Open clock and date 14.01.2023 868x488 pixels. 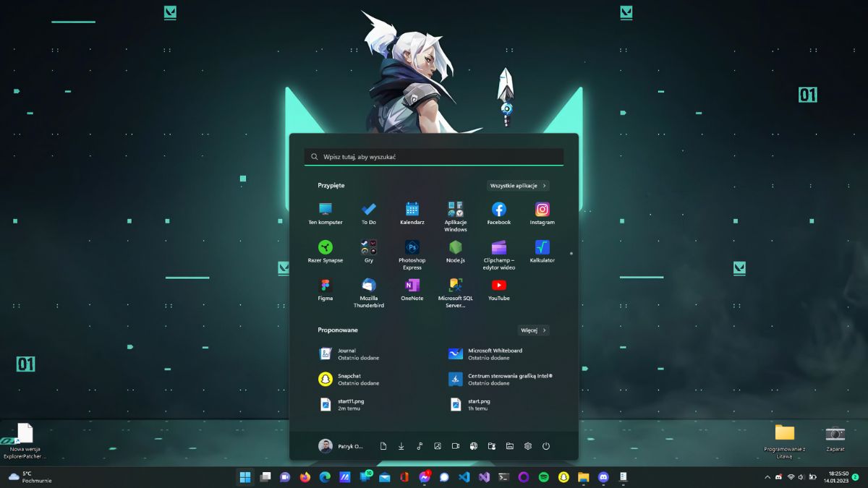pos(835,477)
